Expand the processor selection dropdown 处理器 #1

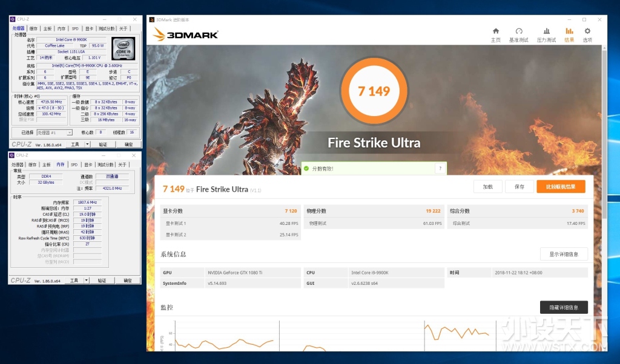click(x=54, y=132)
